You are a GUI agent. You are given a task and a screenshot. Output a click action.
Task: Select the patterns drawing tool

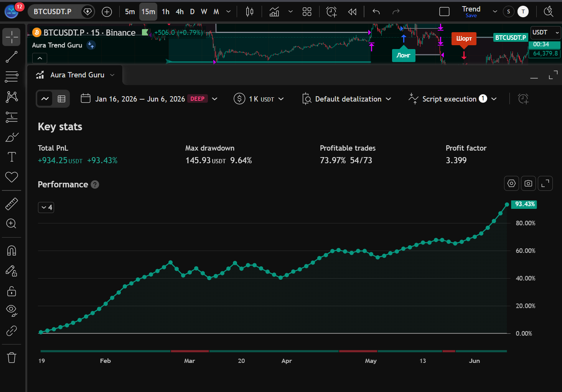pyautogui.click(x=12, y=97)
